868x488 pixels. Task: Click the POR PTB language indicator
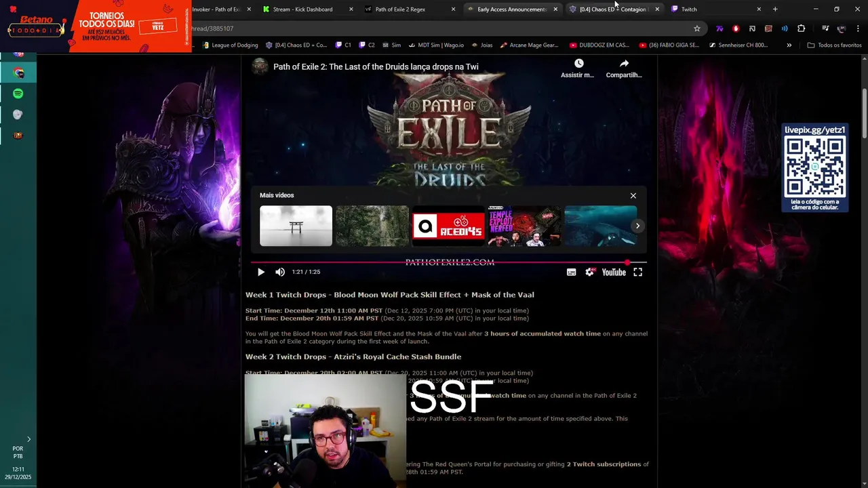click(18, 452)
